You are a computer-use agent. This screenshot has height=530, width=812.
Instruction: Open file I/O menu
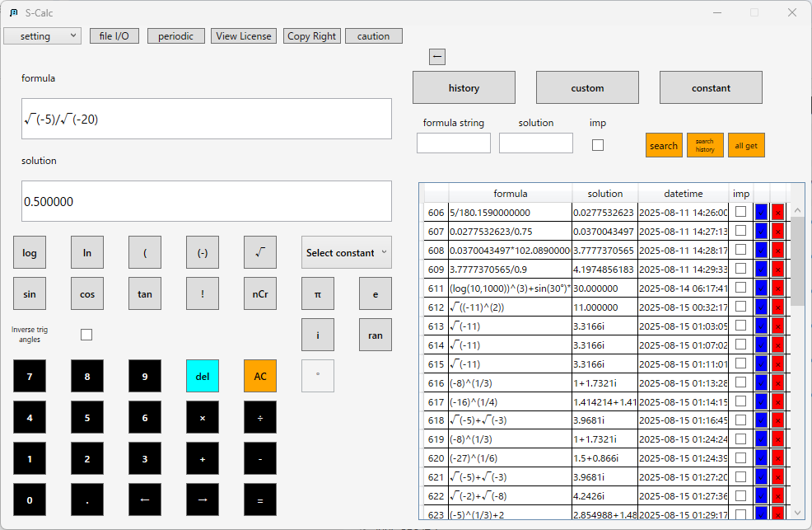(114, 35)
